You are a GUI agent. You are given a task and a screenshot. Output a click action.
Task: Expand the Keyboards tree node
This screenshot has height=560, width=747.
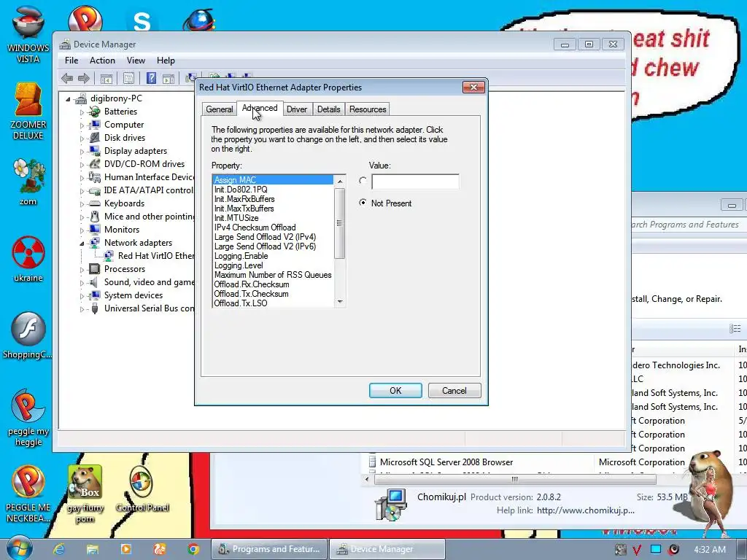82,204
